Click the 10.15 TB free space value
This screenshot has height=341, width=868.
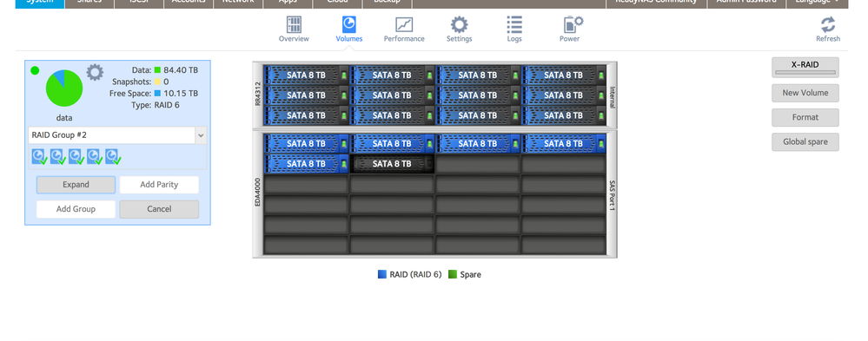(181, 94)
